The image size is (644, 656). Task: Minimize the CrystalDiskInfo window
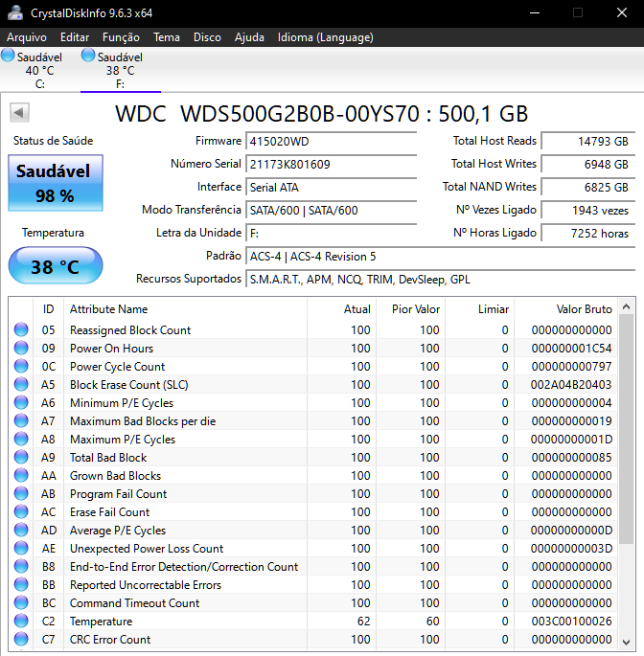pyautogui.click(x=535, y=13)
